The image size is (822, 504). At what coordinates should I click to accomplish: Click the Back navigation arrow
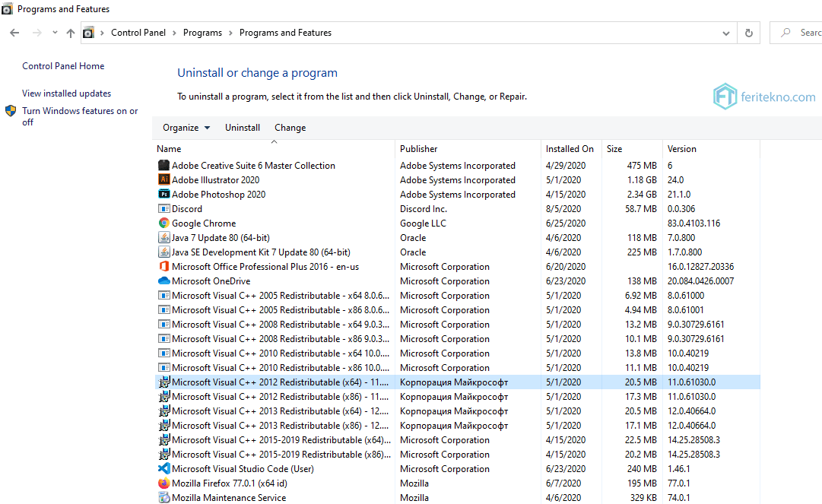14,33
